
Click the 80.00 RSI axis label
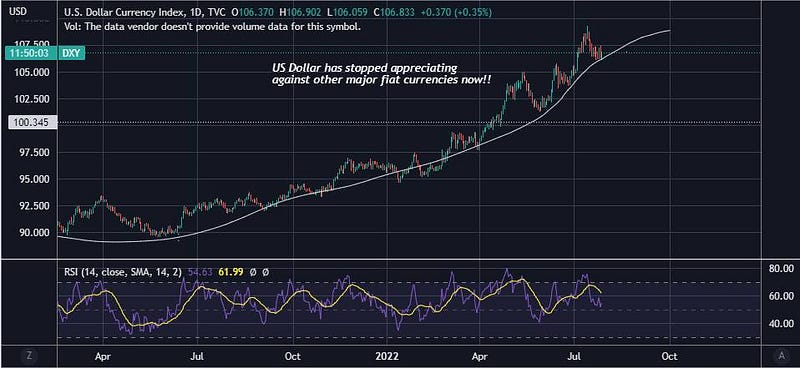781,268
